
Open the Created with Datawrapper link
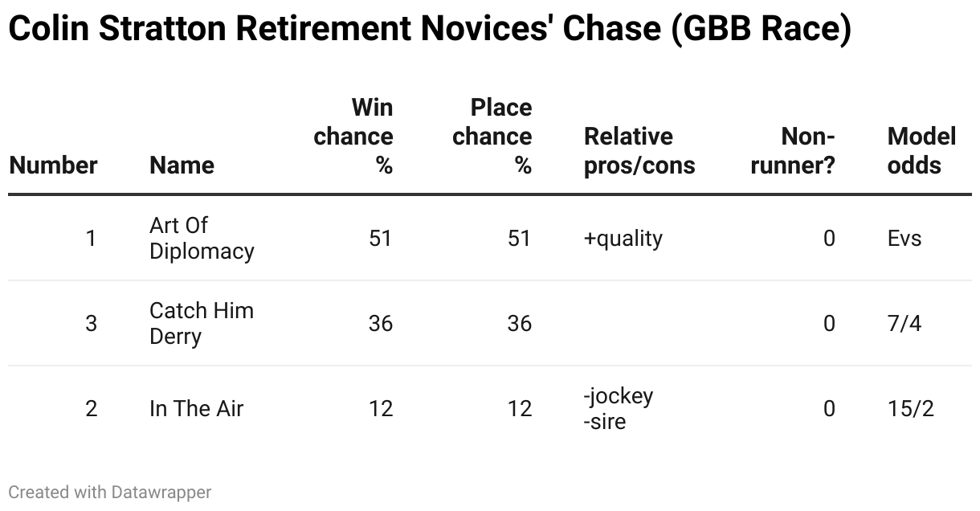(x=110, y=492)
